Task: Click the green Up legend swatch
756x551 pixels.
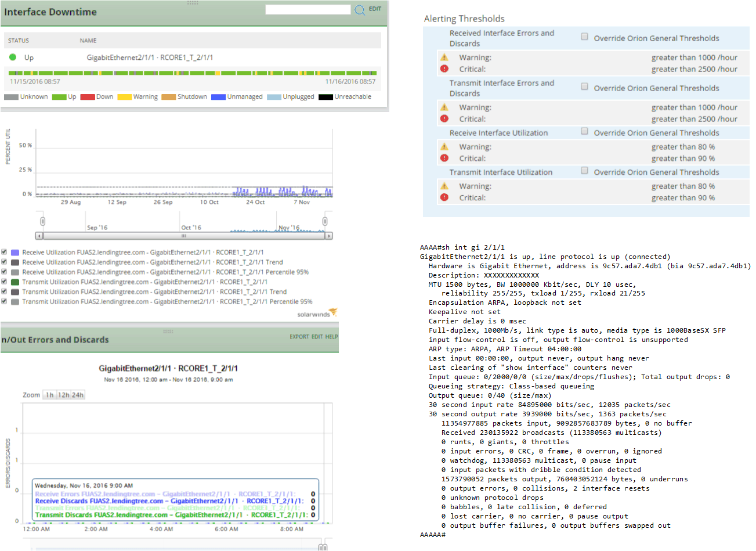Action: click(x=59, y=97)
